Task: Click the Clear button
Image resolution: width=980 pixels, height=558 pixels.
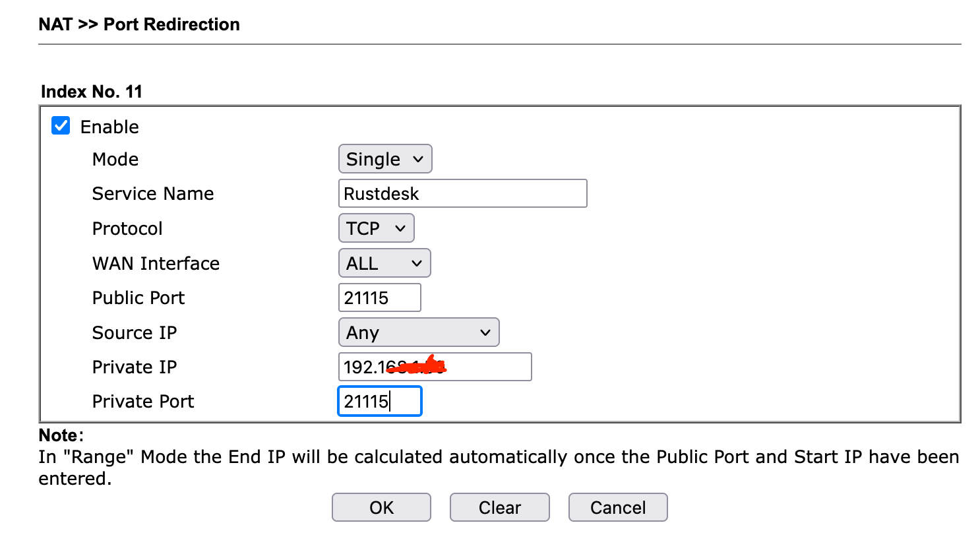Action: [x=499, y=507]
